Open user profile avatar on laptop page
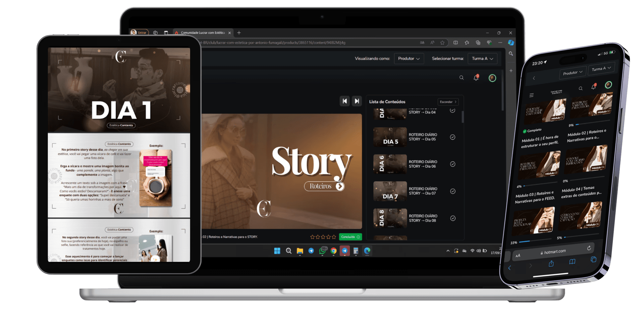This screenshot has width=644, height=318. (x=492, y=78)
